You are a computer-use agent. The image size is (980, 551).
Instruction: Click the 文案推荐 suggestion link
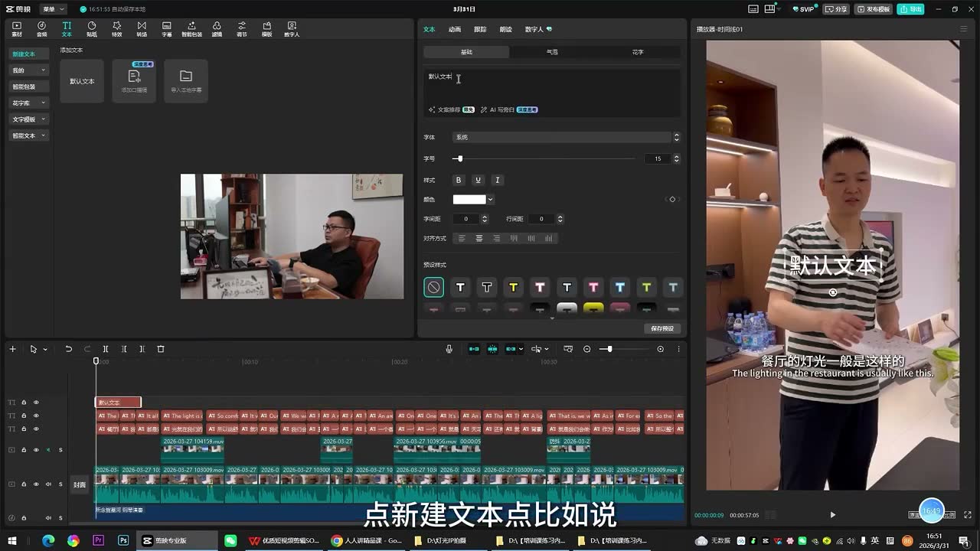coord(452,109)
